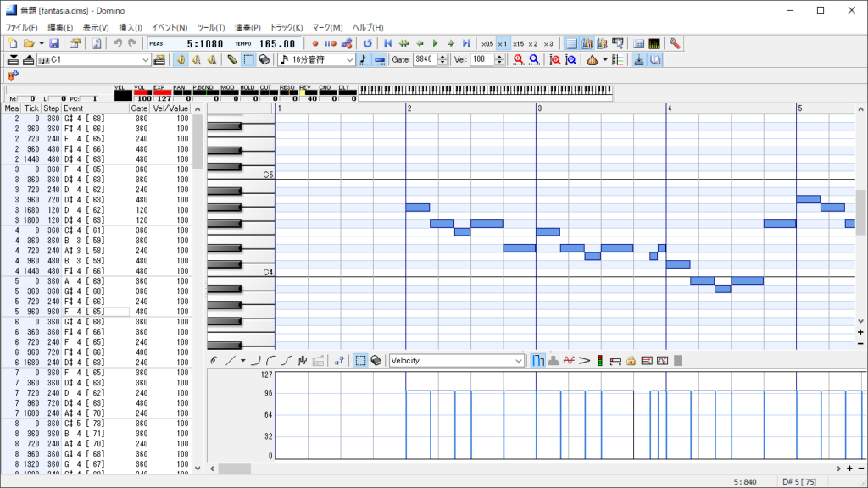Open the level meter display icon
868x488 pixels.
tap(654, 44)
